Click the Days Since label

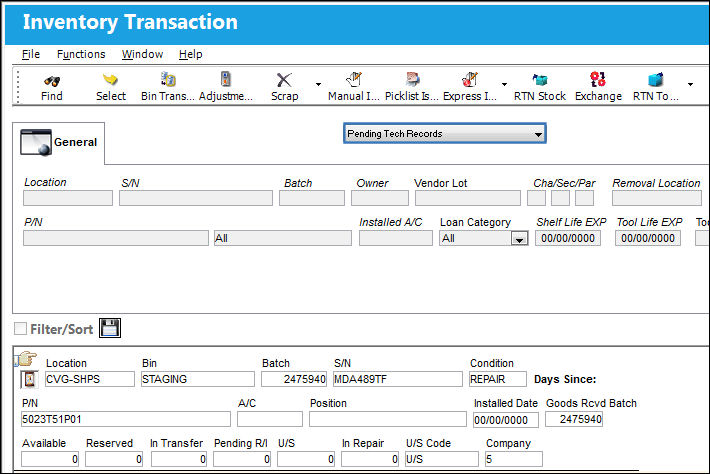565,379
